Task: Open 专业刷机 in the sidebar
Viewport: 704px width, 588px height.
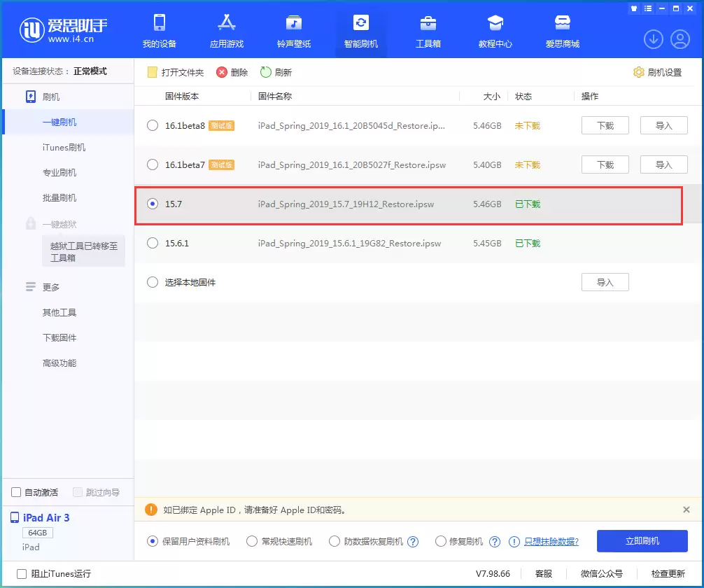Action: click(x=59, y=172)
